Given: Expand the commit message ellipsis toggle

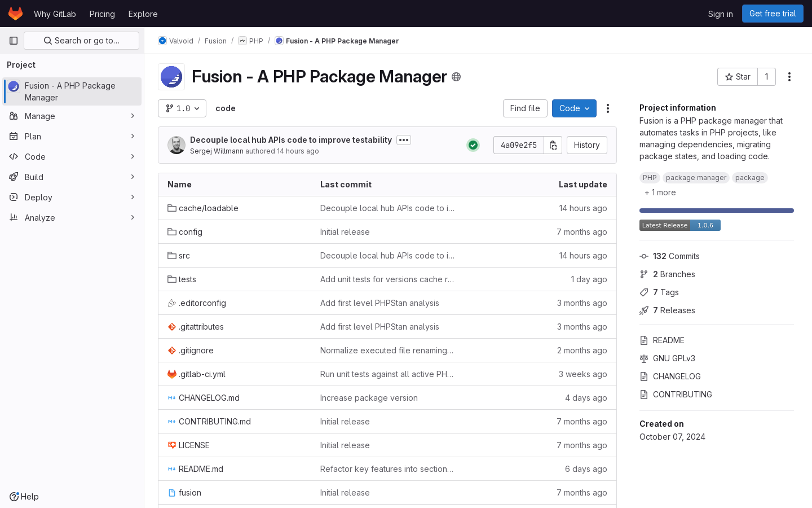Looking at the screenshot, I should (404, 140).
